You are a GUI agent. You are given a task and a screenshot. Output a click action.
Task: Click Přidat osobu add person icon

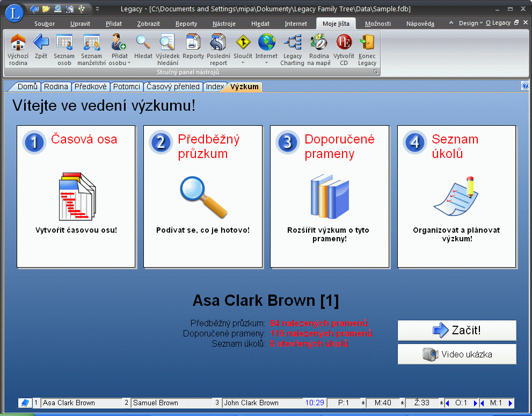[119, 42]
